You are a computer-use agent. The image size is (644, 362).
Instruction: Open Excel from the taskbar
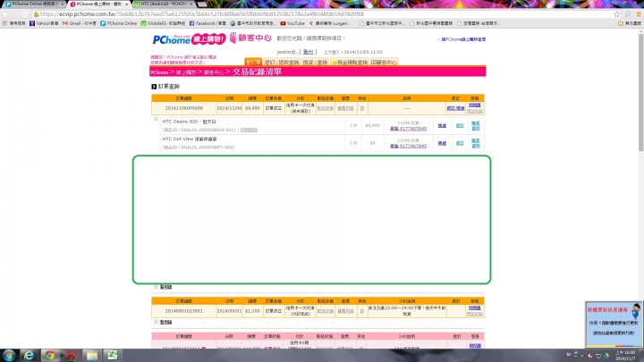113,355
